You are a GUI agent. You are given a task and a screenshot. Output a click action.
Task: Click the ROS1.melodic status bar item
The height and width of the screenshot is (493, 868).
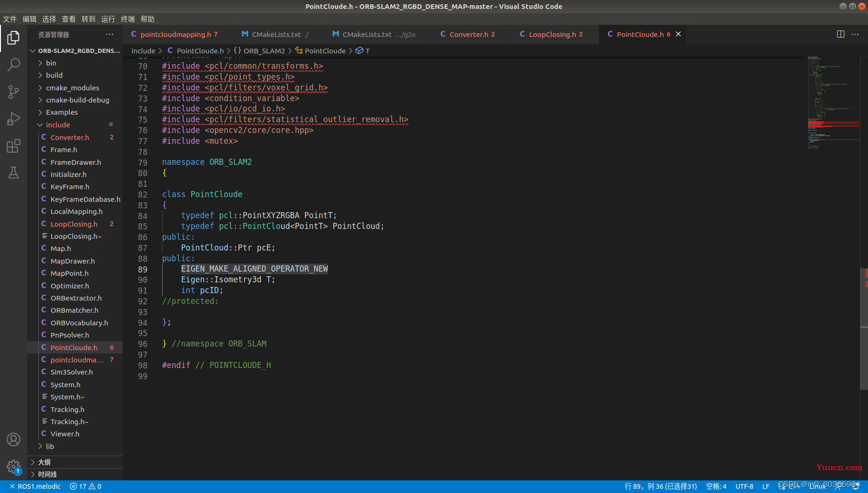click(x=35, y=486)
